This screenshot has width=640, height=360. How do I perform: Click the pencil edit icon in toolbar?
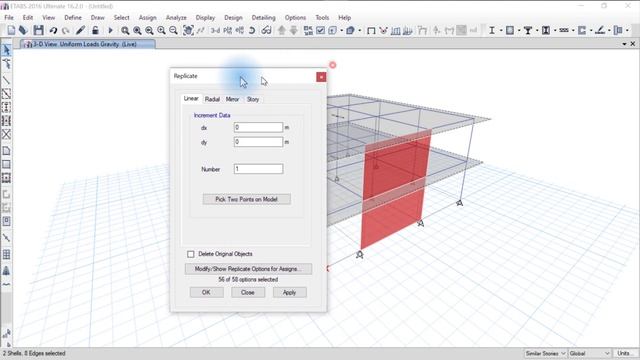80,30
